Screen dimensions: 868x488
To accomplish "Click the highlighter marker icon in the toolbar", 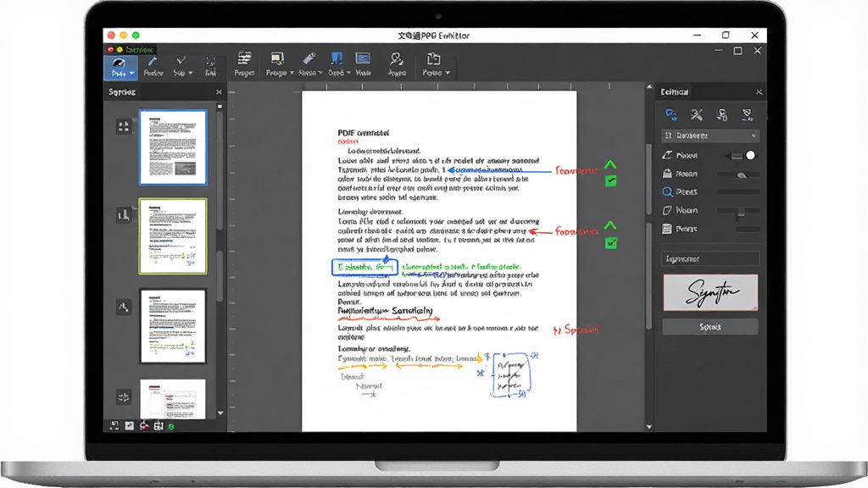I will (309, 58).
